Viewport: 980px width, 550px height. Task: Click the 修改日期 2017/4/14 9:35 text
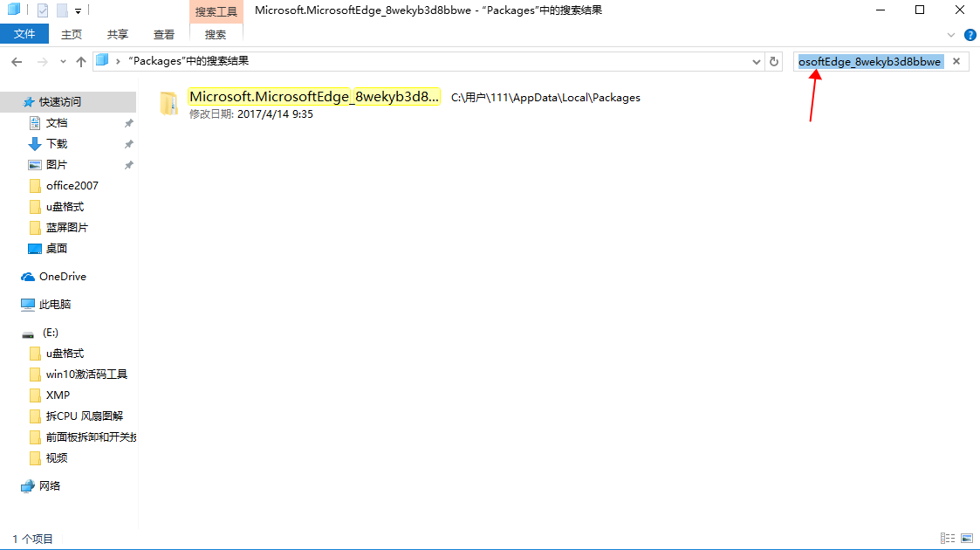point(251,114)
